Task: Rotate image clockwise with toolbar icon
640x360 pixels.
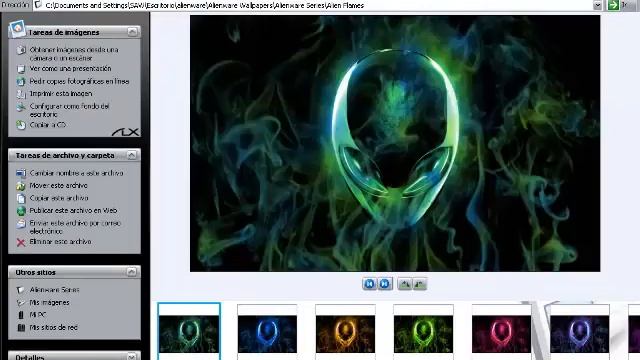Action: [404, 284]
